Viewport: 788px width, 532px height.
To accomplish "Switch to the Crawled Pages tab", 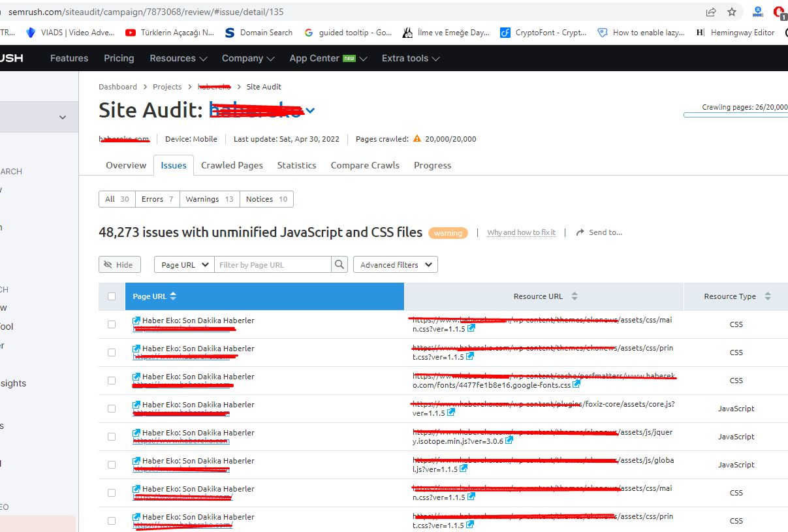I will pyautogui.click(x=232, y=165).
